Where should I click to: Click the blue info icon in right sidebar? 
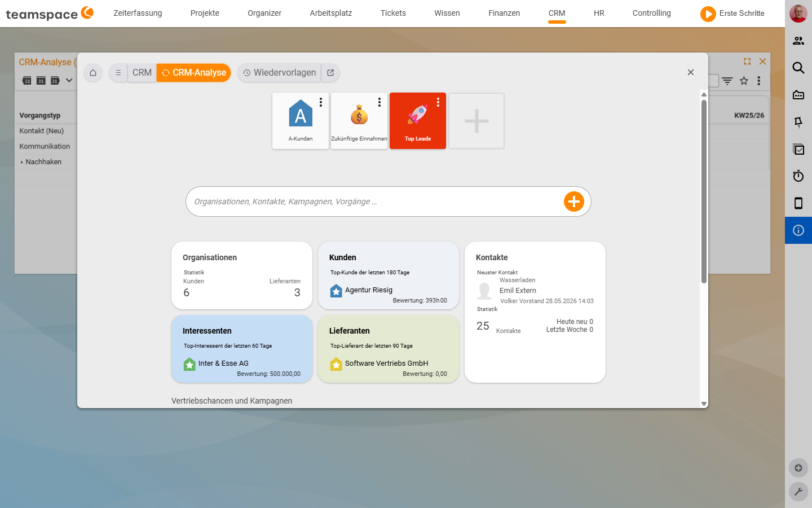pyautogui.click(x=798, y=230)
